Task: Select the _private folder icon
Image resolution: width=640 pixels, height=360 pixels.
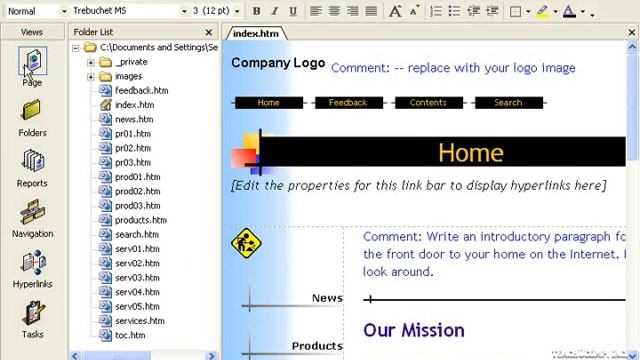Action: pyautogui.click(x=105, y=62)
